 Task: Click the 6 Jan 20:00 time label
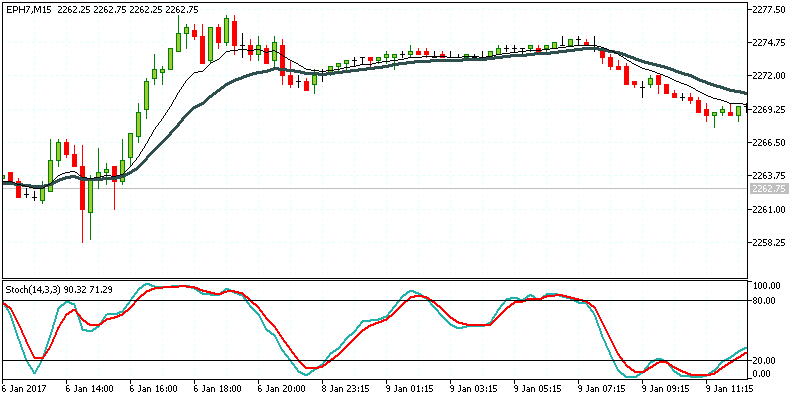(x=281, y=389)
